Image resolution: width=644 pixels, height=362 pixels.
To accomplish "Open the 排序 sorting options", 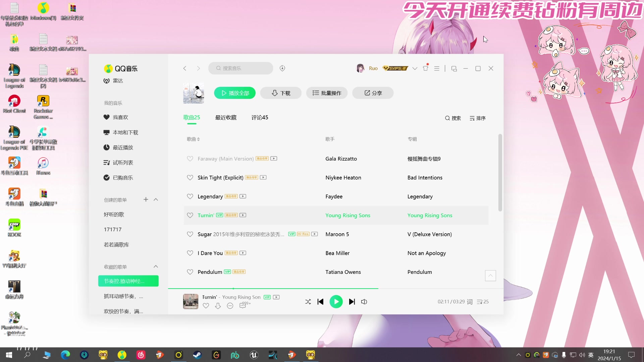I will [478, 118].
